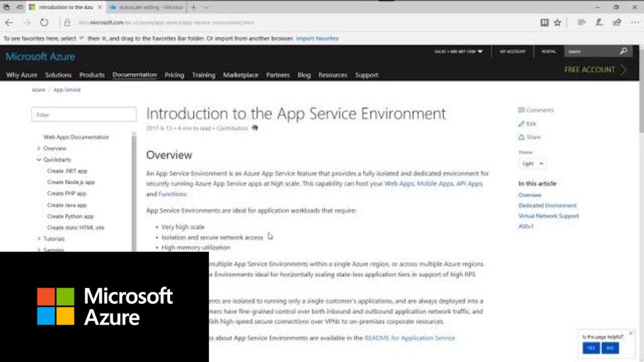
Task: Open the browser share icon in toolbar
Action: pos(617,23)
